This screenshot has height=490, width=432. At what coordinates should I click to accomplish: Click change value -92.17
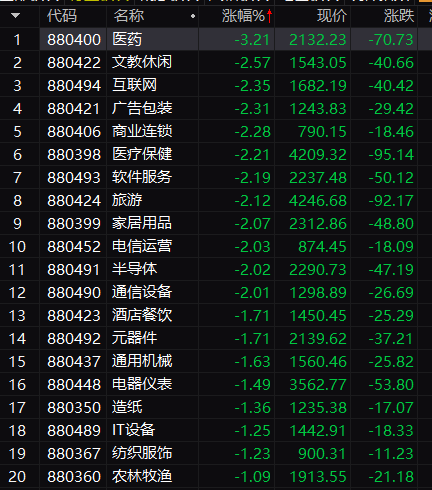(x=391, y=201)
